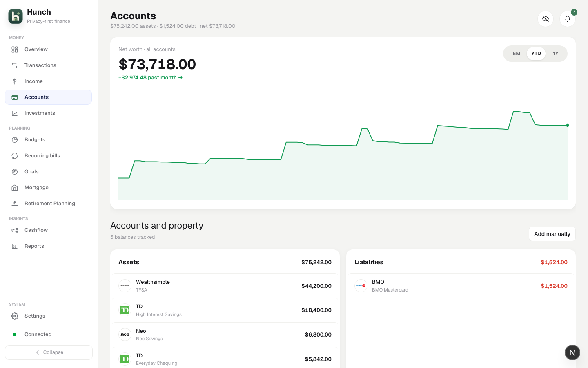The image size is (588, 368).
Task: Open the Mortgage house icon
Action: tap(15, 188)
